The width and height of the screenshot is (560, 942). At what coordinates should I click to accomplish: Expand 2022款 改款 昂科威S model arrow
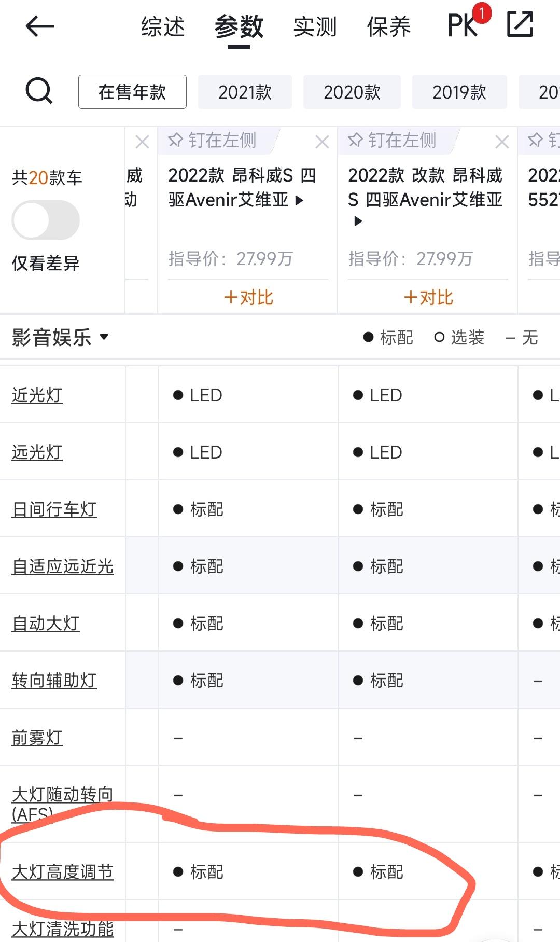[x=358, y=221]
